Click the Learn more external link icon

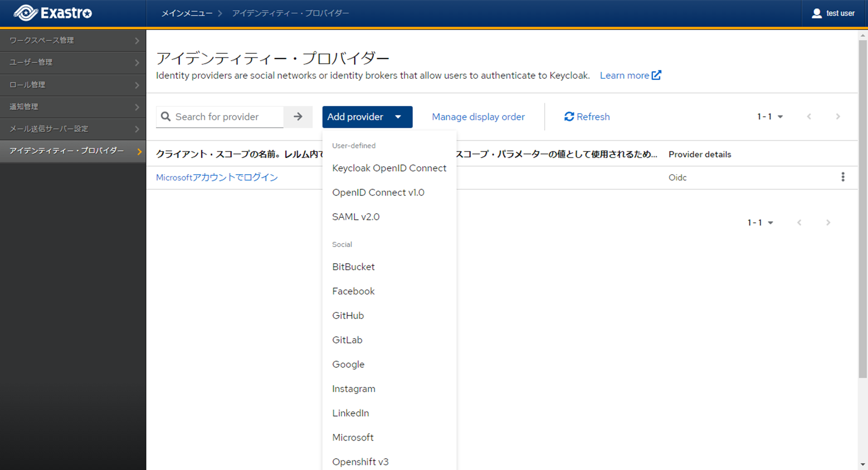click(x=657, y=75)
